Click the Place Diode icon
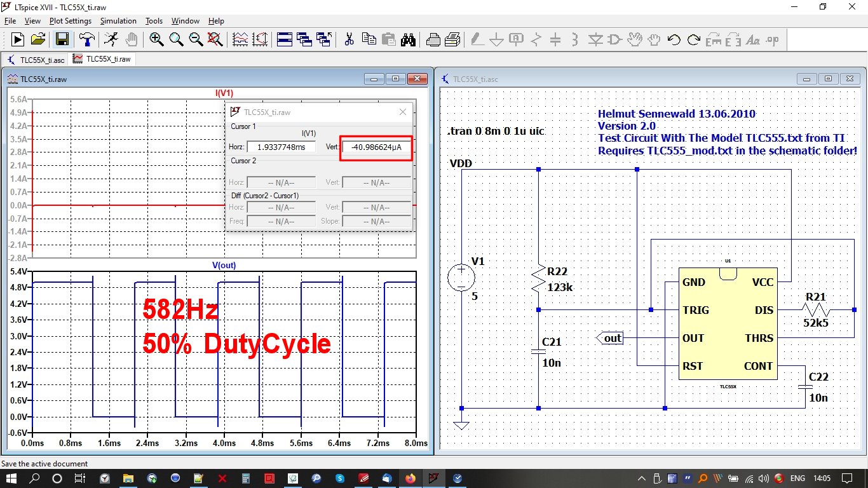 point(595,39)
